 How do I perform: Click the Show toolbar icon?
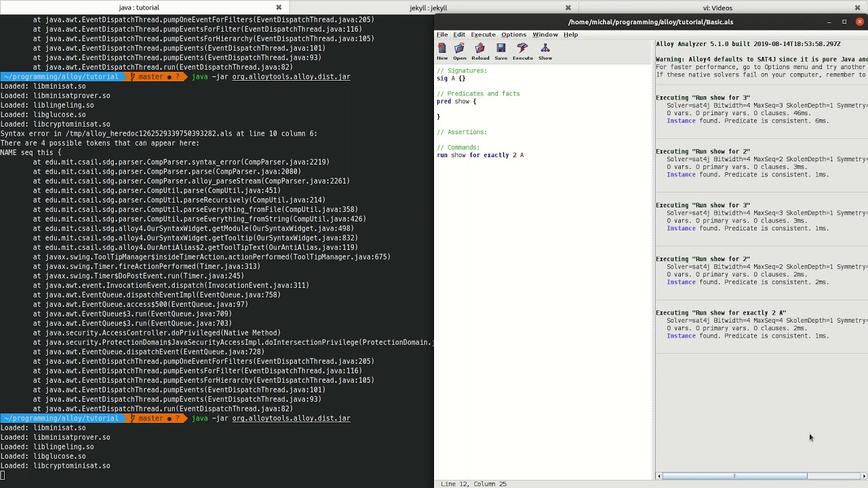(545, 52)
